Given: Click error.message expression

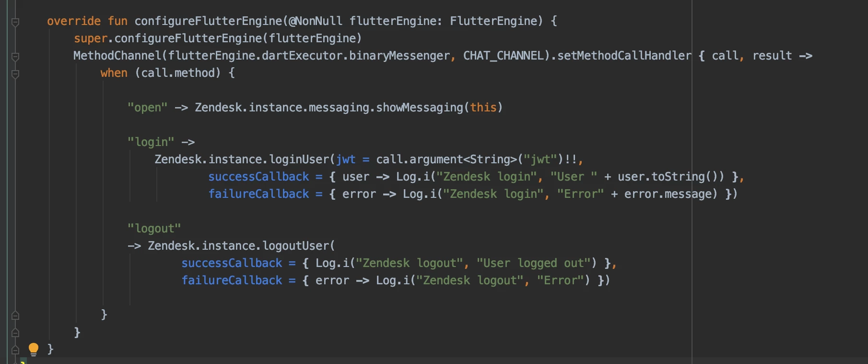Looking at the screenshot, I should pos(668,194).
